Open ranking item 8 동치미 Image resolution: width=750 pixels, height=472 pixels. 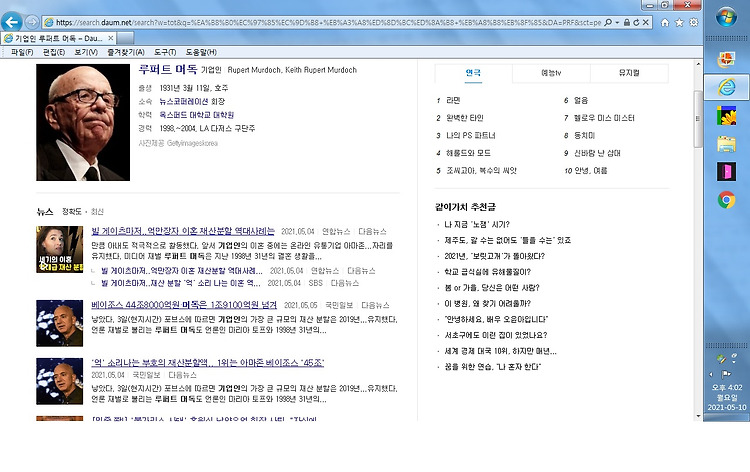click(x=585, y=136)
